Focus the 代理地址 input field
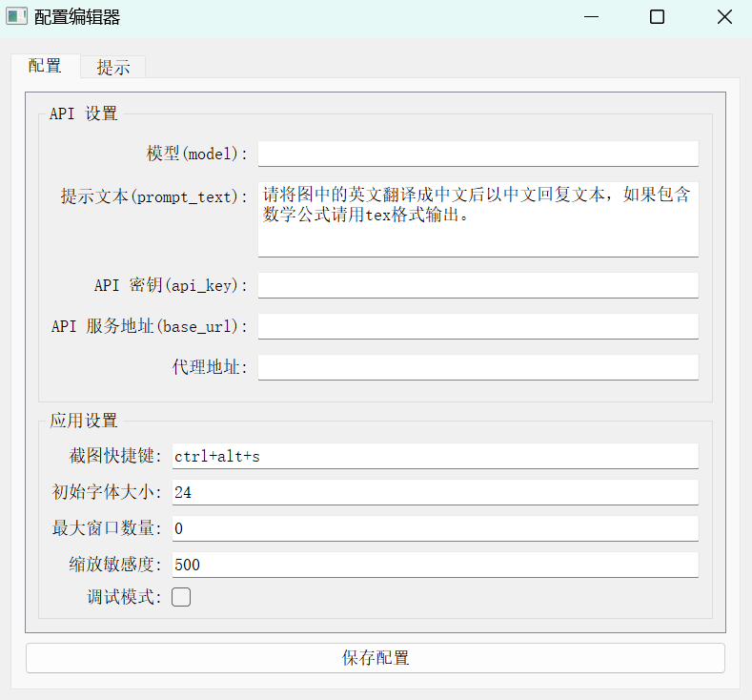Viewport: 752px width, 700px height. [x=478, y=367]
